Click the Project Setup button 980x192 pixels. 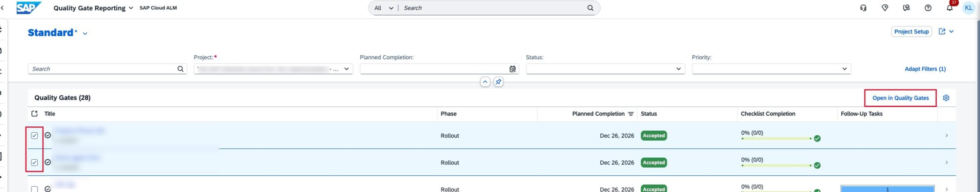(911, 31)
